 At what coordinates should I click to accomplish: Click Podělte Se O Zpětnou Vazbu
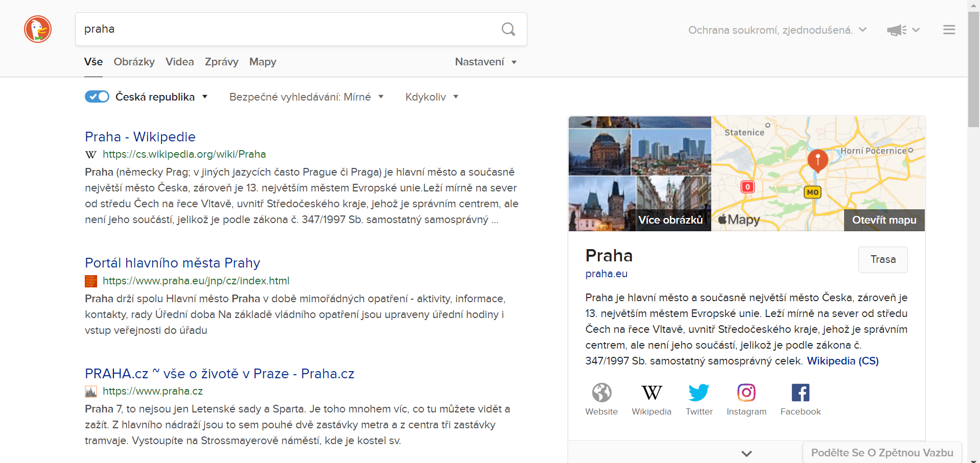[x=882, y=453]
